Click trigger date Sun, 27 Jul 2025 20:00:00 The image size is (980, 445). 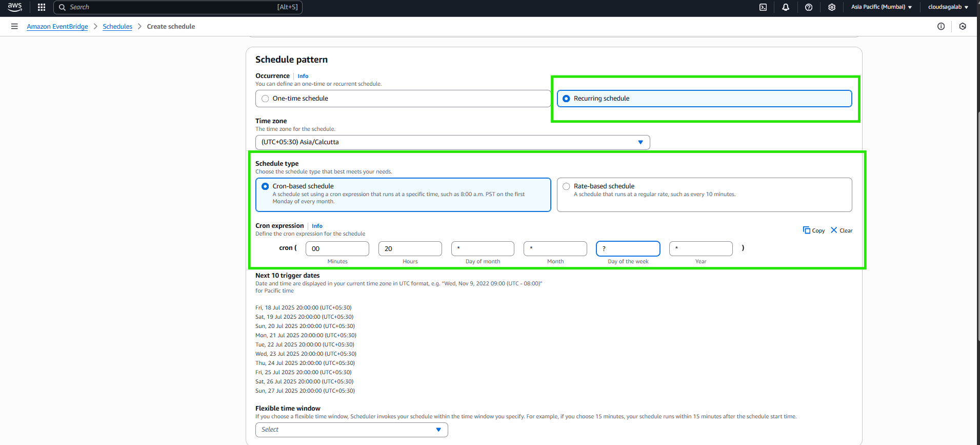pos(305,391)
